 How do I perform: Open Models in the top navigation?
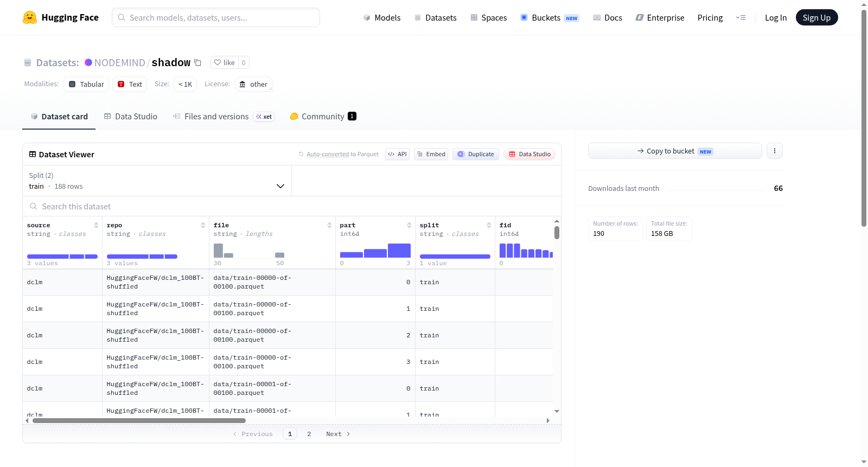(x=382, y=18)
